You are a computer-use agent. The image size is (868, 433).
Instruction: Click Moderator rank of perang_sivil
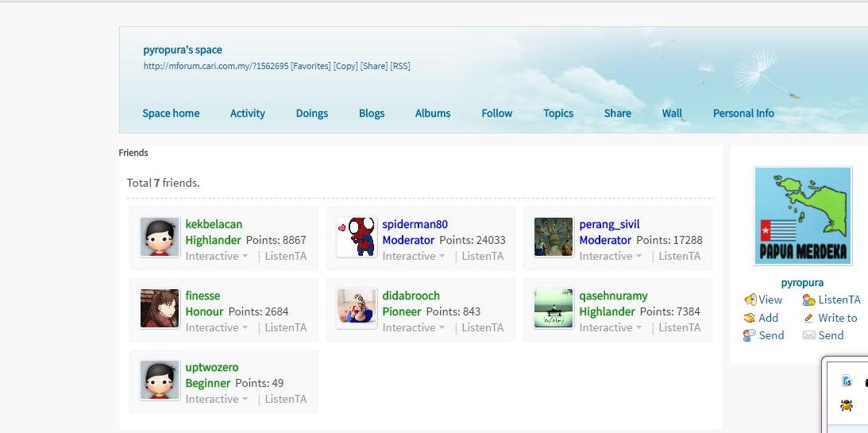[606, 240]
